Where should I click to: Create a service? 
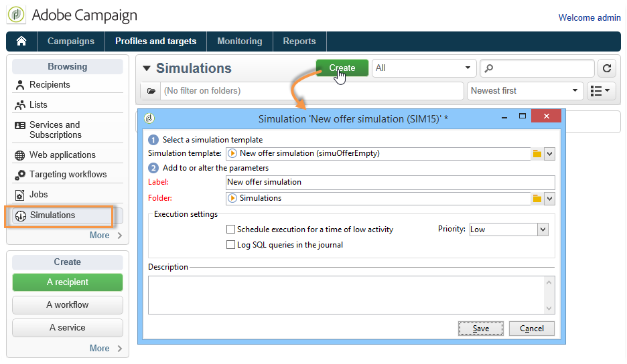68,328
